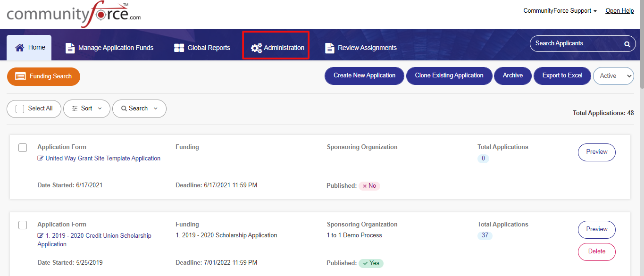Click the total count badge showing 0
Screen dimensions: 644x276
pos(483,159)
